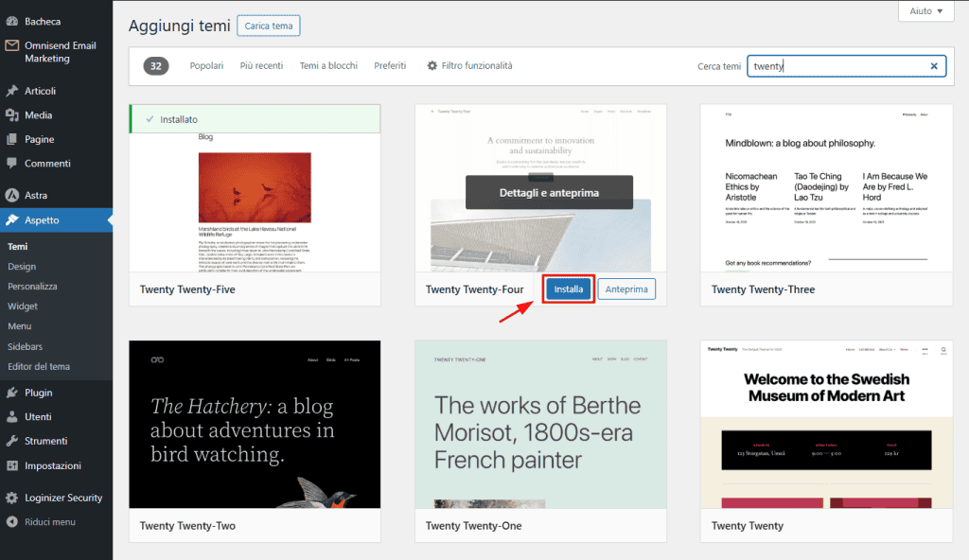Install the Twenty Twenty-Four theme
Viewport: 969px width, 560px height.
(569, 289)
